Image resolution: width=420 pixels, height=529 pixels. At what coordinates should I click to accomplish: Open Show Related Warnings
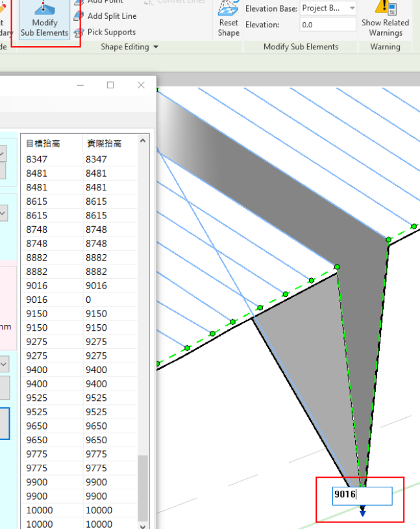pos(385,19)
